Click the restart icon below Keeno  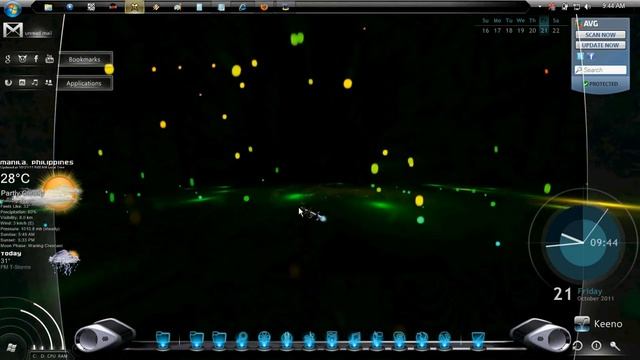tap(577, 346)
